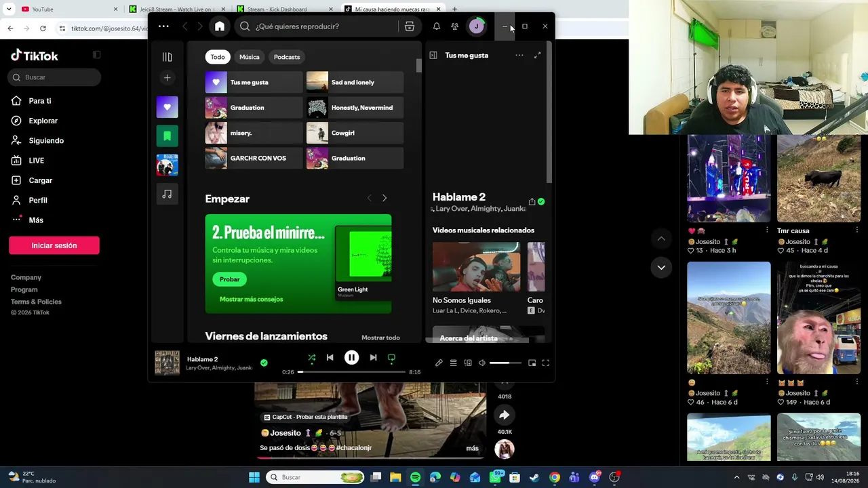Hide the now playing side panel
The image size is (868, 488).
pos(433,56)
